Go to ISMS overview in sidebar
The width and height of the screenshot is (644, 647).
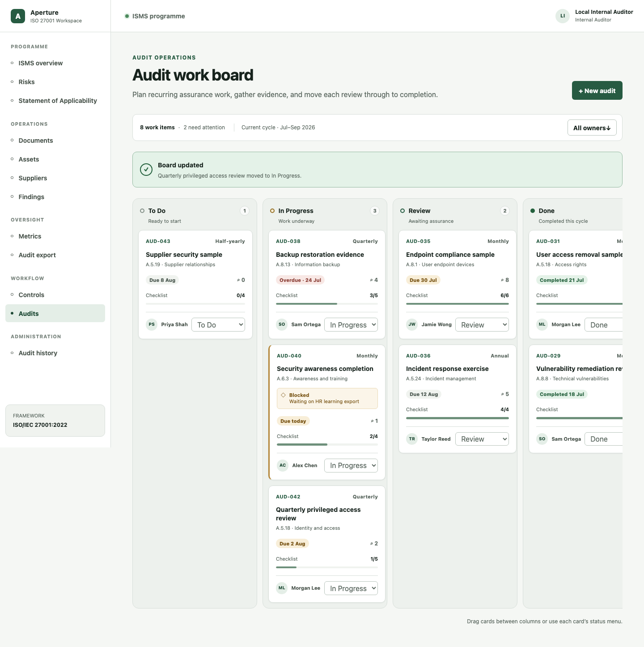[x=55, y=63]
